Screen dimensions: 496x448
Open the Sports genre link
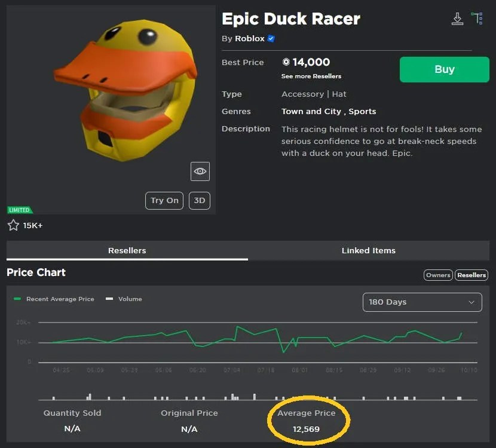[x=362, y=111]
